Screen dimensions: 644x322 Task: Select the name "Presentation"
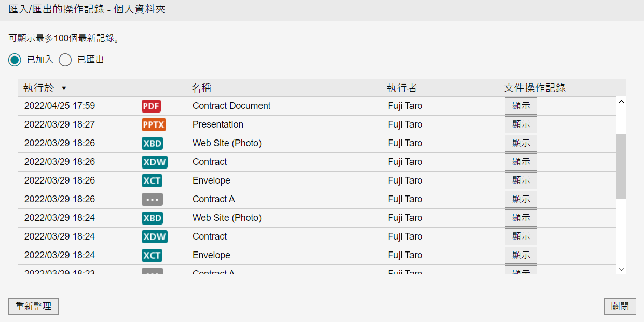218,124
